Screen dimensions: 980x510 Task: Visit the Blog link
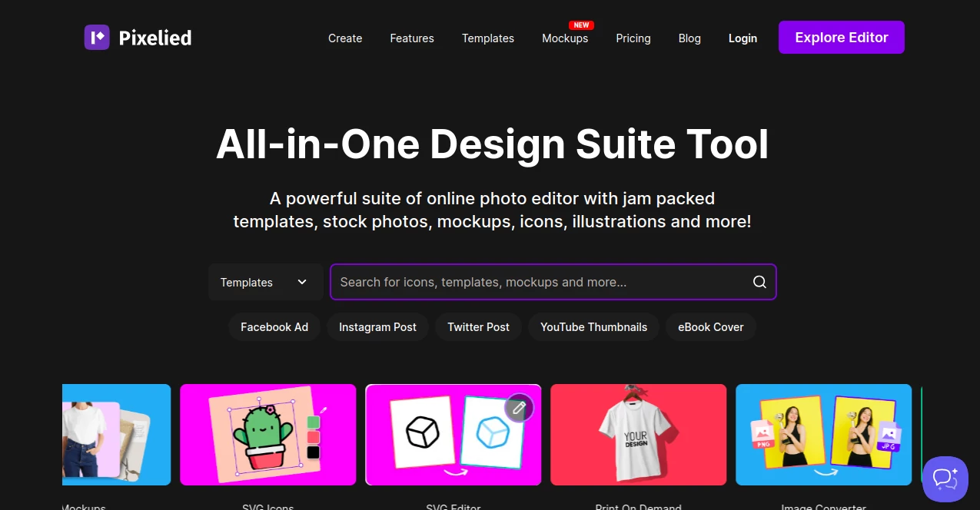click(689, 38)
